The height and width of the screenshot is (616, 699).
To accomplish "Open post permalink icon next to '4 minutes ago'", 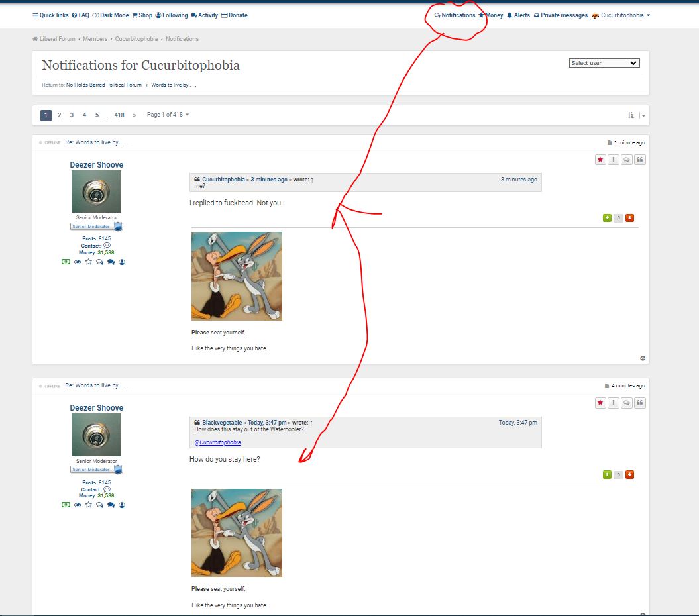I will [x=607, y=386].
